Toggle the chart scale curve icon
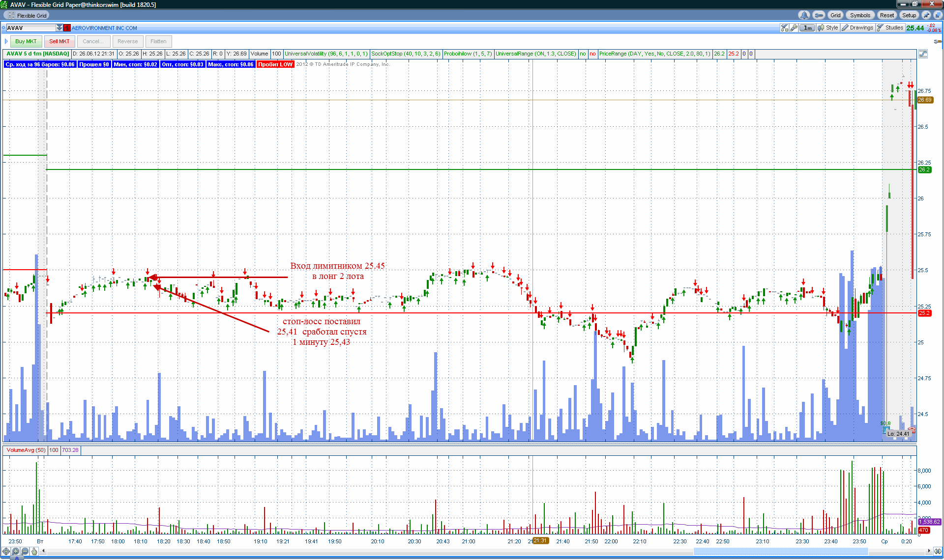This screenshot has width=944, height=560. click(x=923, y=54)
